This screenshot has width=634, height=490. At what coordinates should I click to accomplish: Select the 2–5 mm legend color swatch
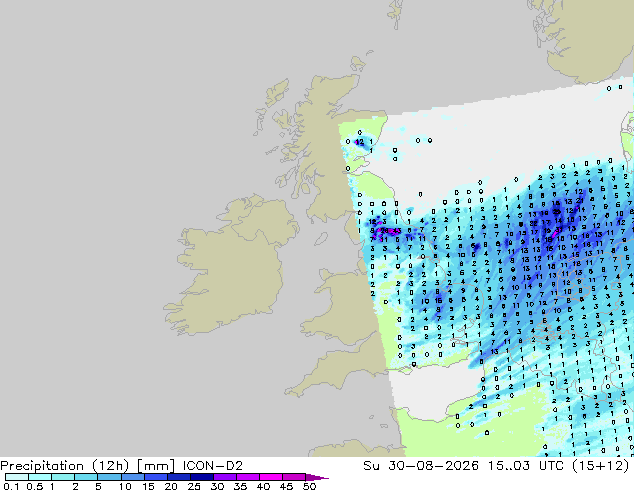pyautogui.click(x=86, y=477)
